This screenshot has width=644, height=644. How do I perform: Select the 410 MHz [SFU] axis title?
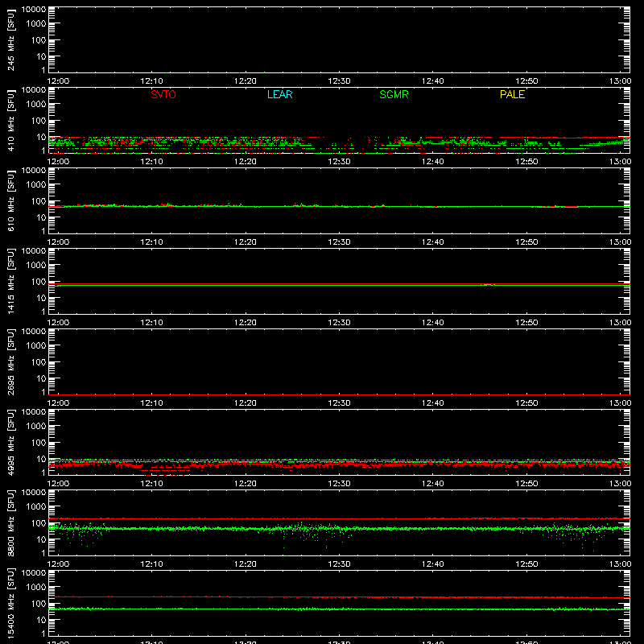pos(10,120)
